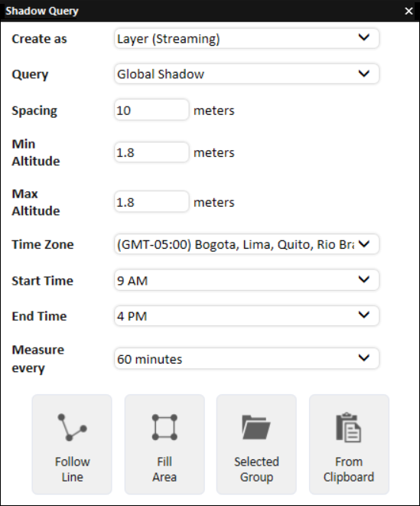
Task: Click the From Clipboard button label
Action: tap(349, 469)
